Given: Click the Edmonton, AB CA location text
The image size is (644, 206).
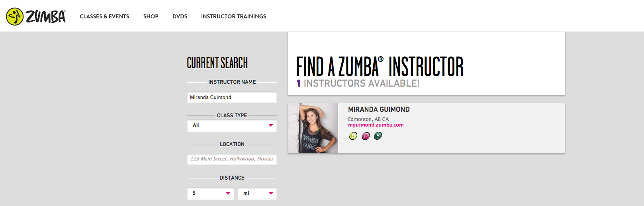Looking at the screenshot, I should point(368,119).
